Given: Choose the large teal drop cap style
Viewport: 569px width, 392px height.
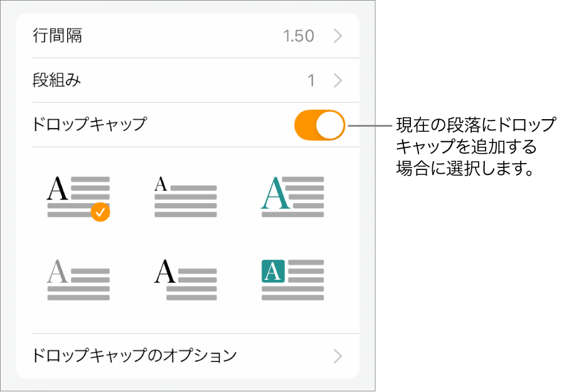Looking at the screenshot, I should tap(292, 197).
